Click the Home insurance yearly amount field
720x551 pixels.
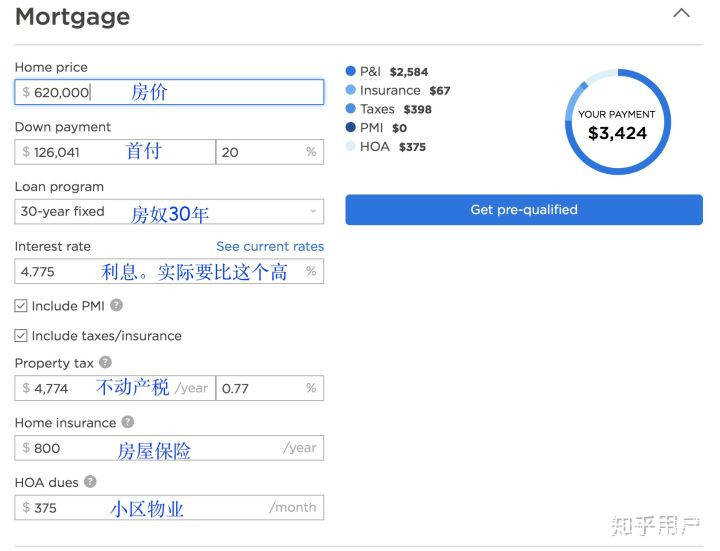[169, 448]
